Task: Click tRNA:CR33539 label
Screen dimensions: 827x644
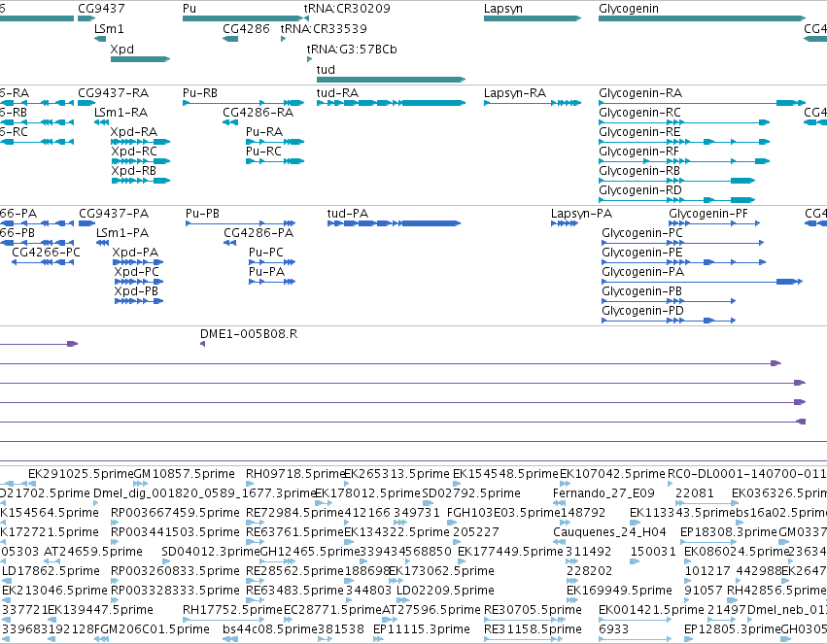Action: coord(324,28)
